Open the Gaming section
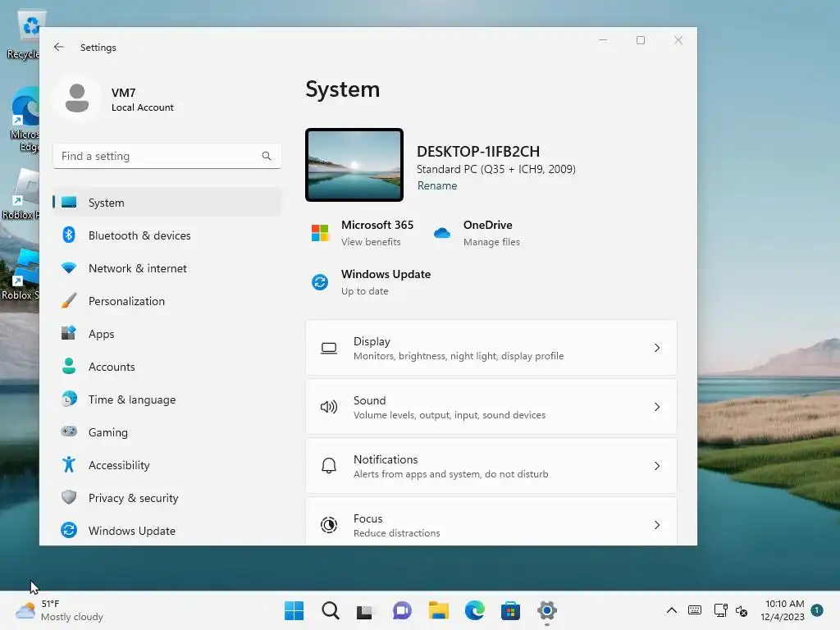 pyautogui.click(x=167, y=432)
